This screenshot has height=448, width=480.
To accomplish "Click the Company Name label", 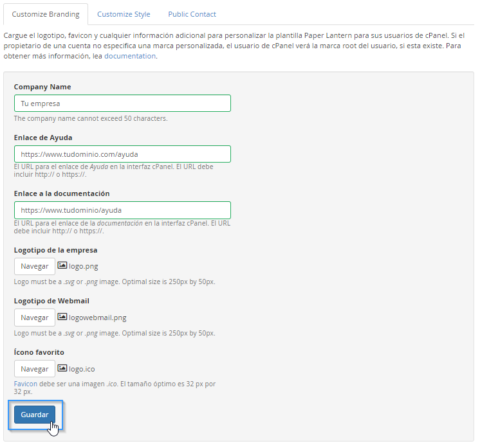I will pos(42,87).
